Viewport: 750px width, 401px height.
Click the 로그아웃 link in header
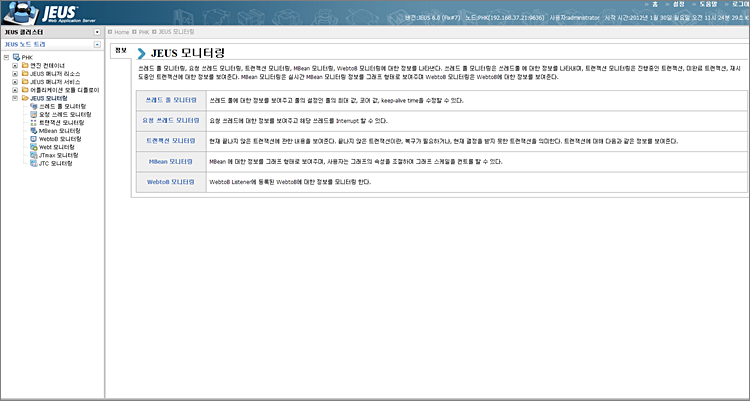(740, 4)
